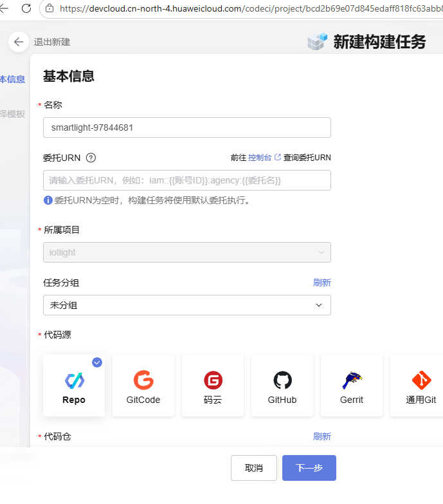443x504 pixels.
Task: Click the 基本信息 heading
Action: tap(69, 77)
